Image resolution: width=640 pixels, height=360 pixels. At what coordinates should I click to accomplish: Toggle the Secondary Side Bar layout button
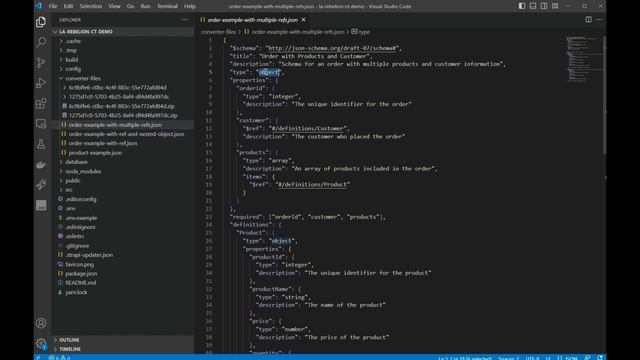(544, 6)
